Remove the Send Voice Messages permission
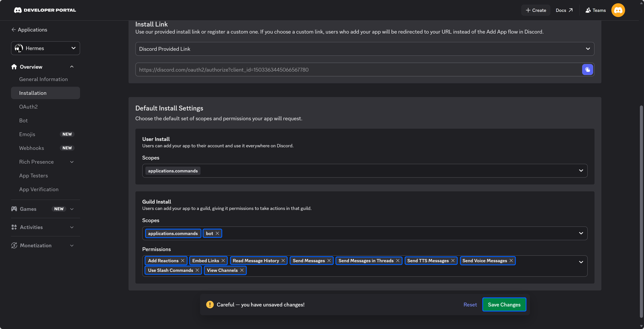Image resolution: width=644 pixels, height=329 pixels. pyautogui.click(x=511, y=261)
